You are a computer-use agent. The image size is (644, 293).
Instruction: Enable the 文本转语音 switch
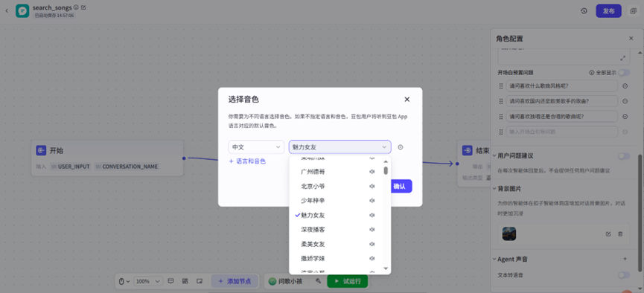click(624, 275)
